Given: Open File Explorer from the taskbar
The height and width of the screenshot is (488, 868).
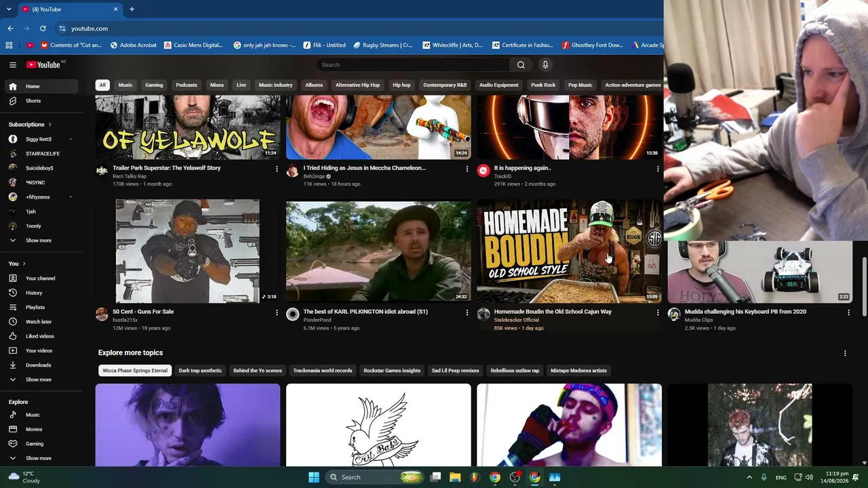Looking at the screenshot, I should point(455,477).
